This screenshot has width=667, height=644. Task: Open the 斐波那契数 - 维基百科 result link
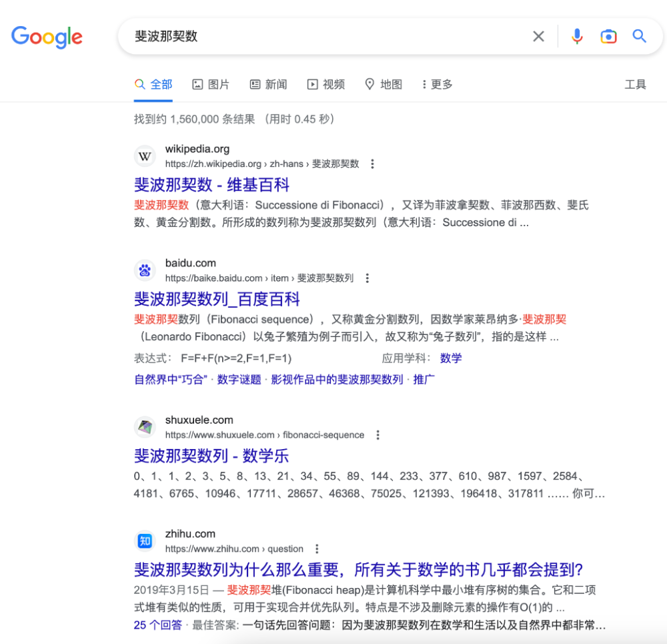pos(211,185)
